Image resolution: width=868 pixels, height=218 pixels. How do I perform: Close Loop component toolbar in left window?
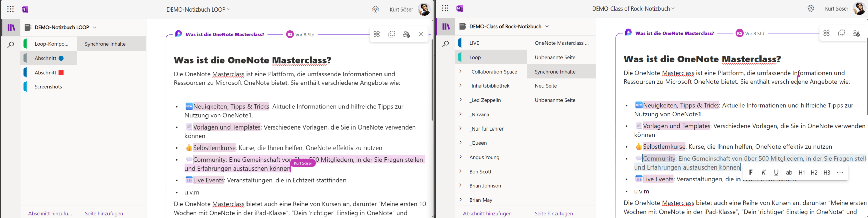421,34
